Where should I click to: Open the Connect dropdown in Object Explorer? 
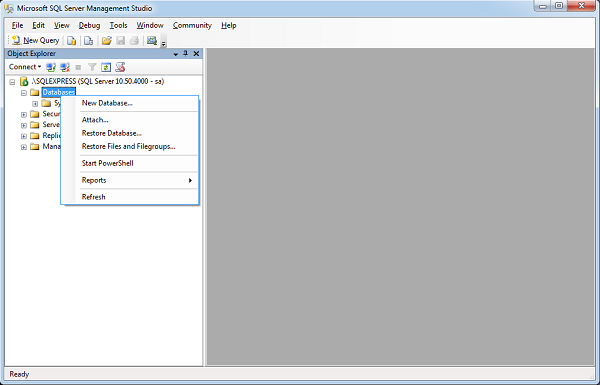click(x=25, y=67)
